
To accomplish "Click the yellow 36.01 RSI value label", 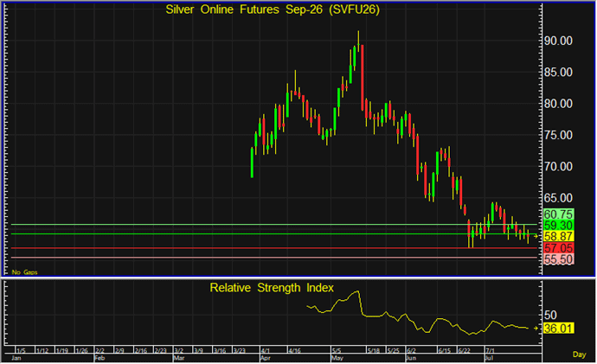I will click(x=558, y=329).
